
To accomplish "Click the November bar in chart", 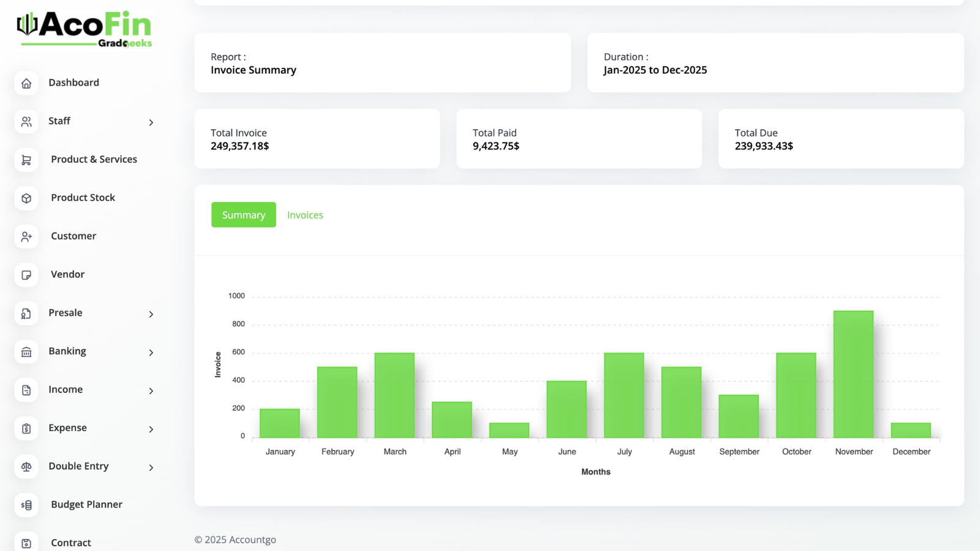I will pos(853,374).
